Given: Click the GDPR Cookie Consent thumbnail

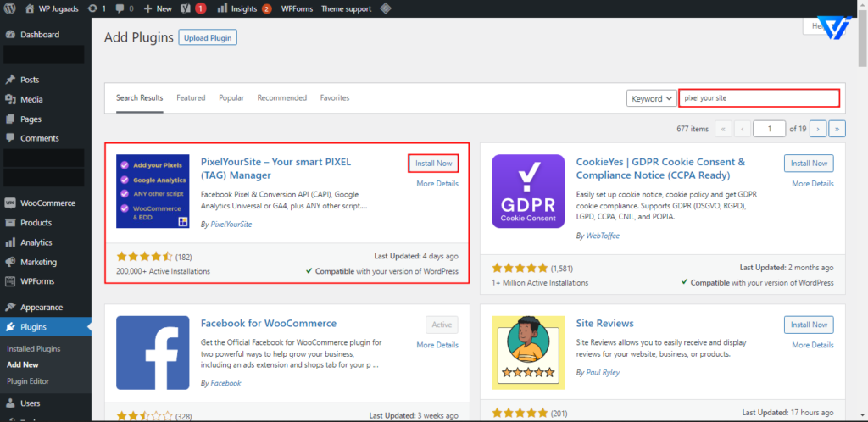Looking at the screenshot, I should [x=528, y=192].
